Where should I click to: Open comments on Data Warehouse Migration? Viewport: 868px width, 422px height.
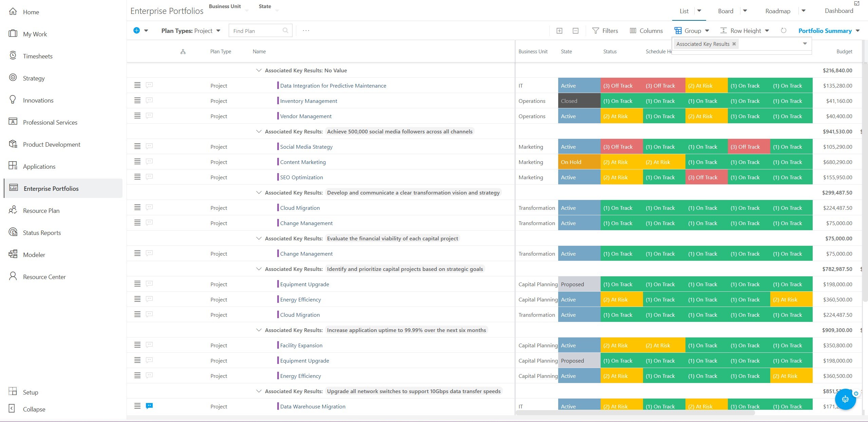(x=149, y=406)
